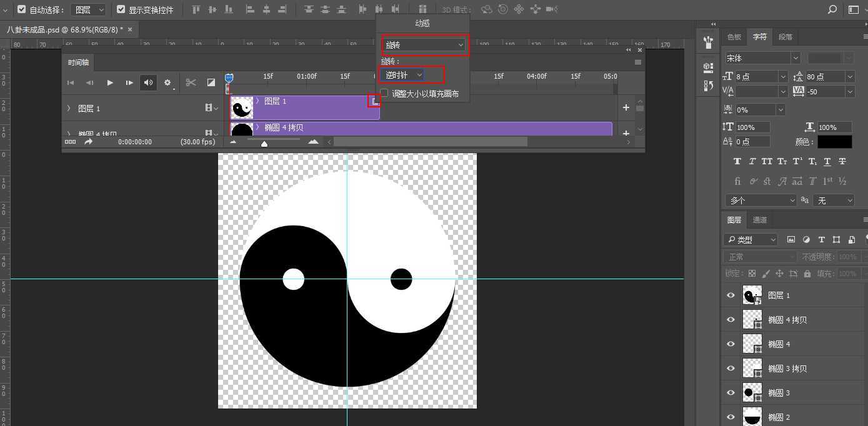Add media to 图层 1 track

pyautogui.click(x=626, y=107)
